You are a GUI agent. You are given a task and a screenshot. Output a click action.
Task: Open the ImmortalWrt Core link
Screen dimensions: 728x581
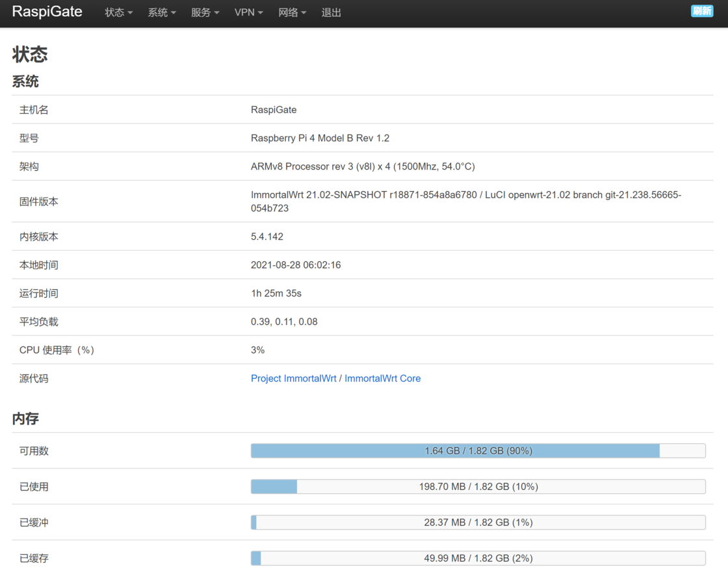point(382,378)
